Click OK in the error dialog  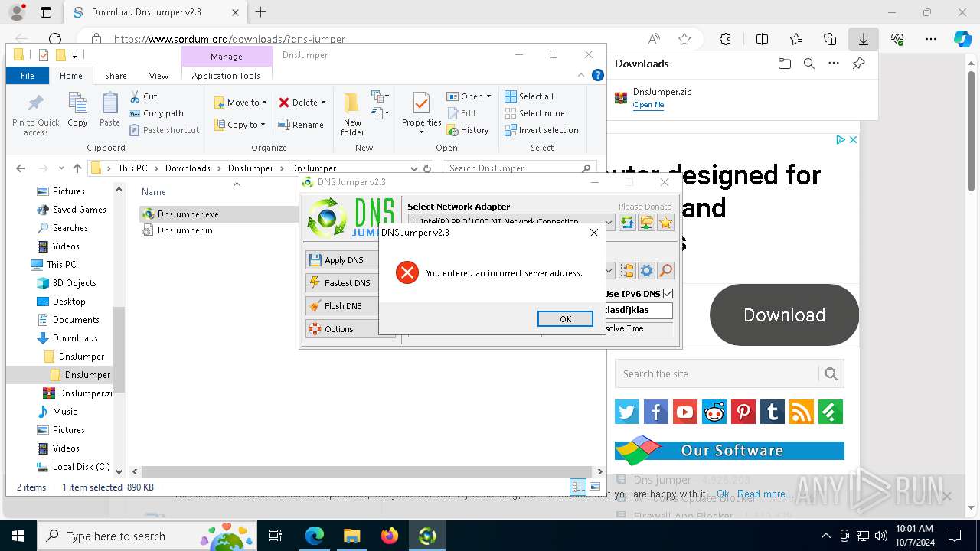pos(565,319)
